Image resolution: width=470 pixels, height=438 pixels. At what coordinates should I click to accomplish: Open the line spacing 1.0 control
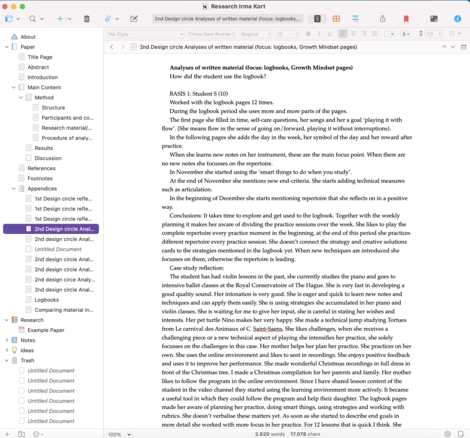(430, 34)
